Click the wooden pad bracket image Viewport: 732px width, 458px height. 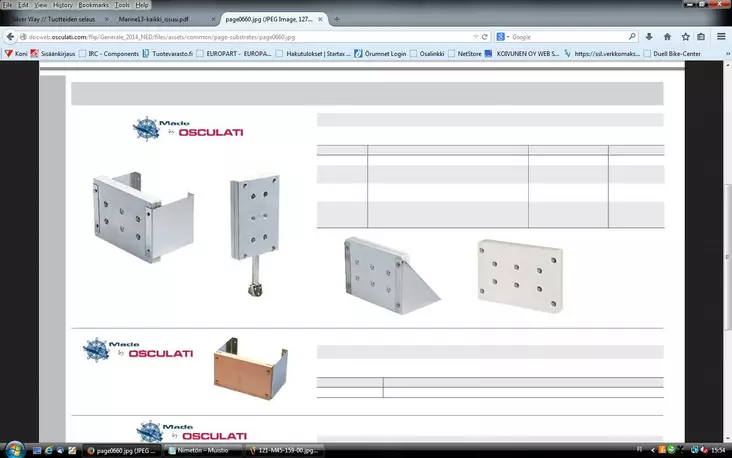click(251, 368)
